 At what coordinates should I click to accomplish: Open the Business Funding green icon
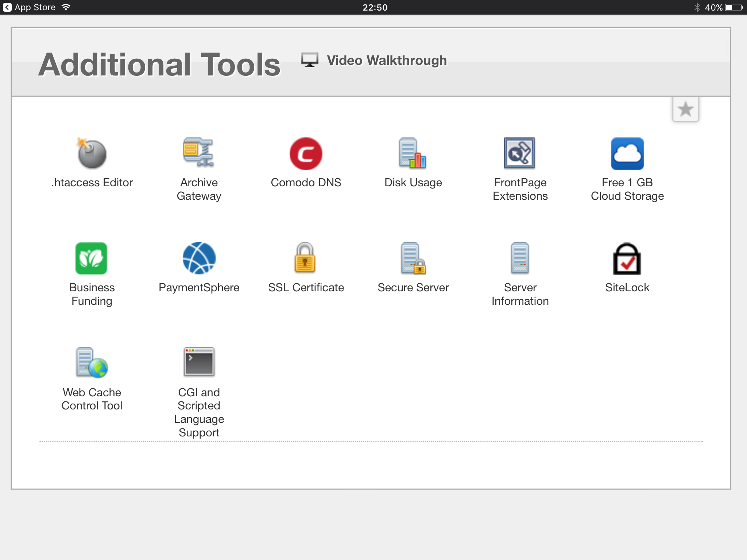pyautogui.click(x=92, y=258)
